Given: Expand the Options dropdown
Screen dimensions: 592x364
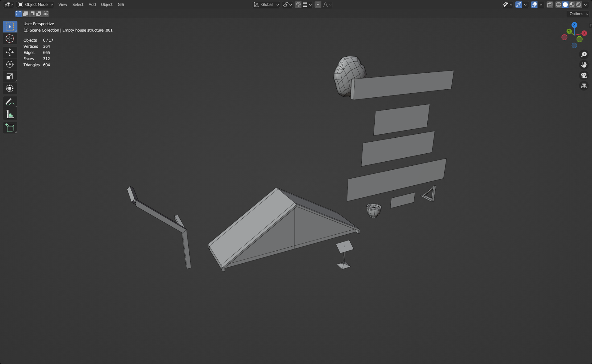Looking at the screenshot, I should tap(578, 14).
